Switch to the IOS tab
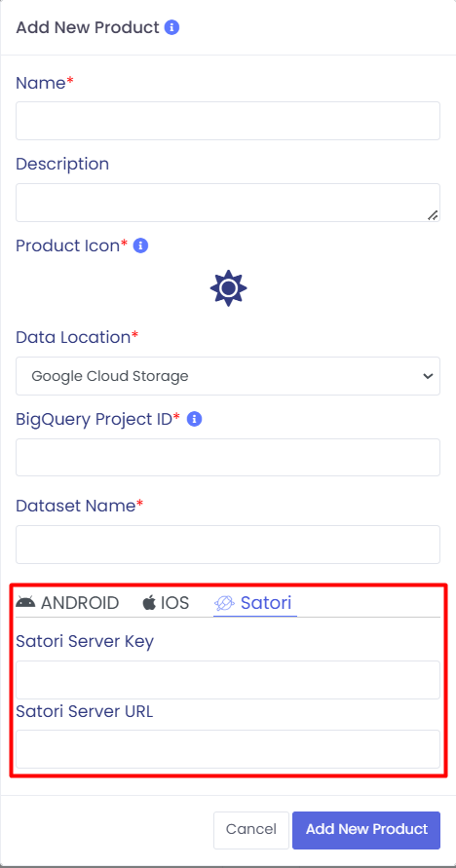 166,602
